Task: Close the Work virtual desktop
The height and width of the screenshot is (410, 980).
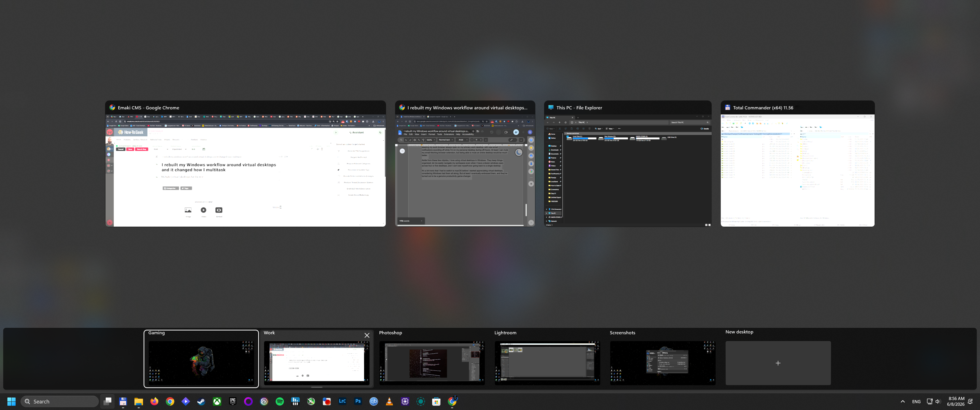Action: (367, 335)
